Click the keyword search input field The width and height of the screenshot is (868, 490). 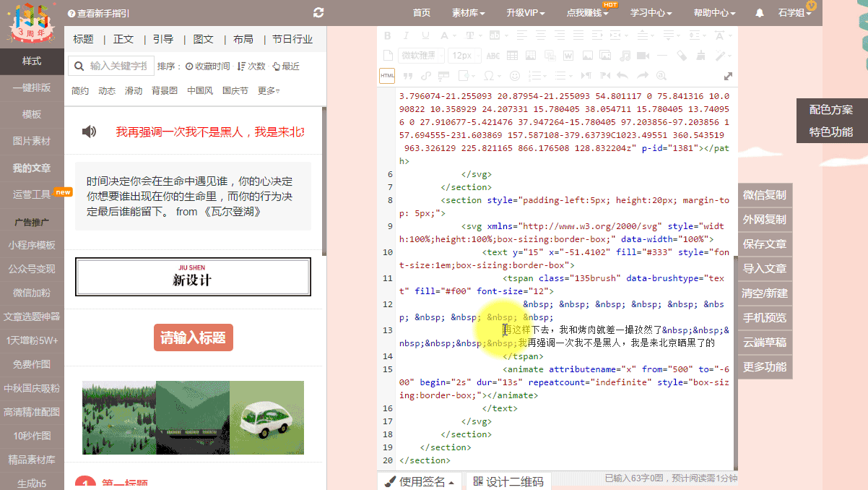click(119, 66)
